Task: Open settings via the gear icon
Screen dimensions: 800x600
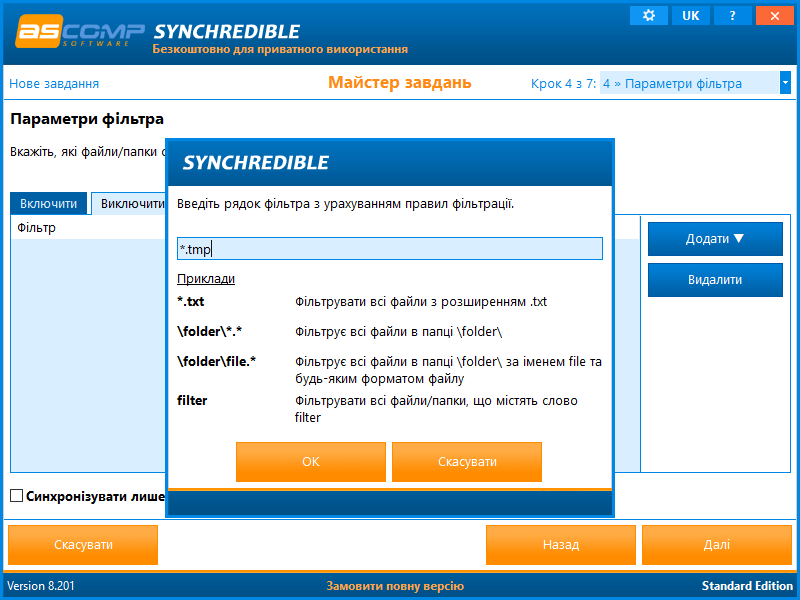Action: click(648, 15)
